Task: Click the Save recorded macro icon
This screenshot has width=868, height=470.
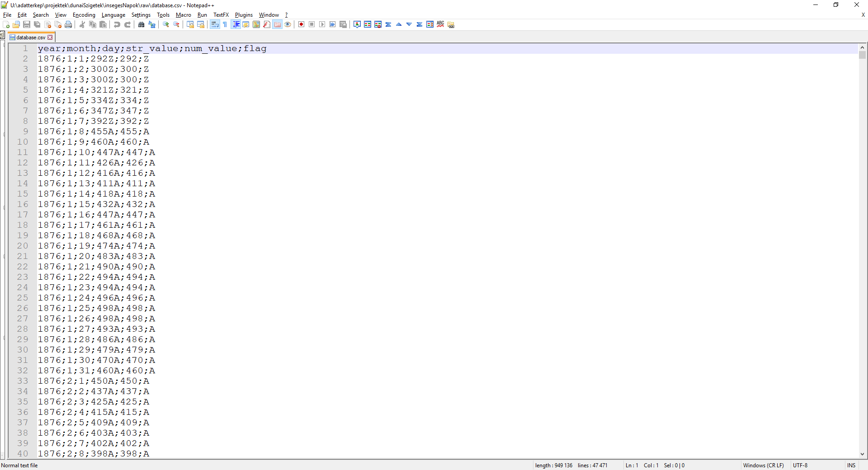Action: [x=343, y=24]
